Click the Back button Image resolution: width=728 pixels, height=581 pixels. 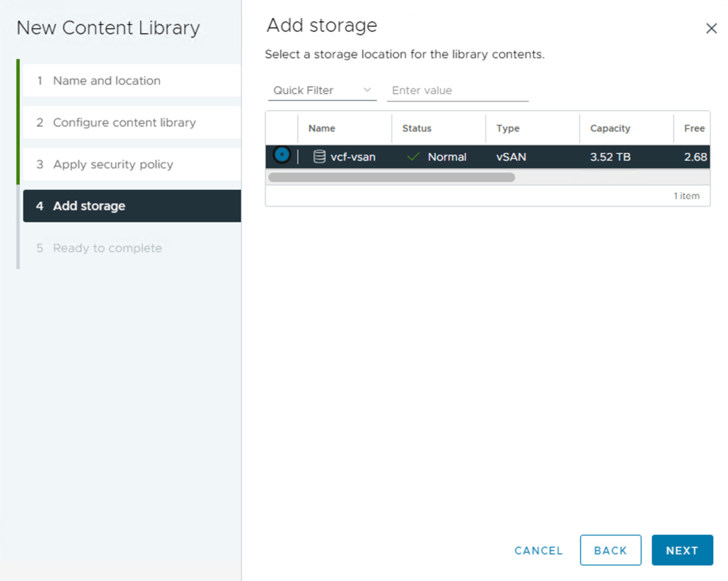point(610,550)
